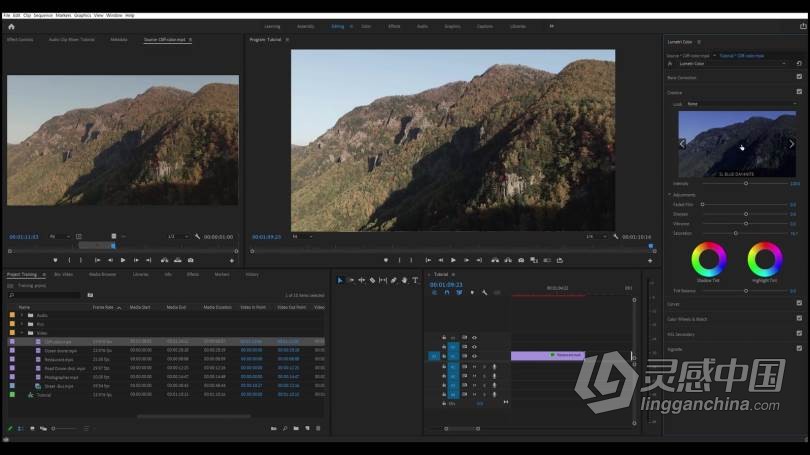Select the Hand tool
This screenshot has height=455, width=810.
tap(404, 280)
